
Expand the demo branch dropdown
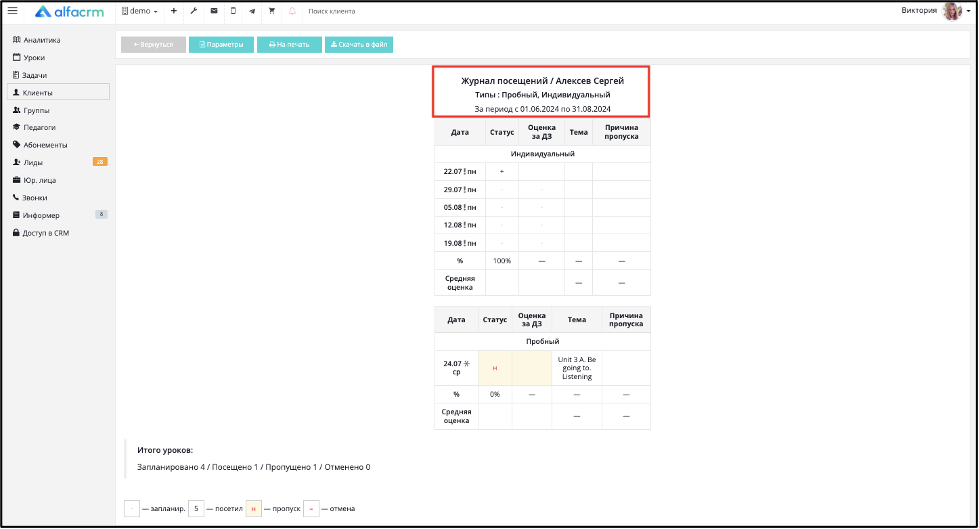[139, 11]
